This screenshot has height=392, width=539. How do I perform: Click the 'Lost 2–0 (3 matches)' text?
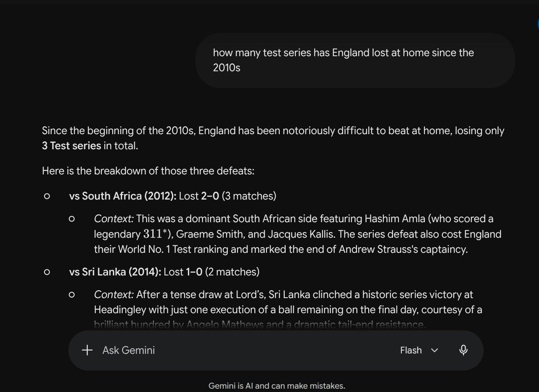(228, 196)
